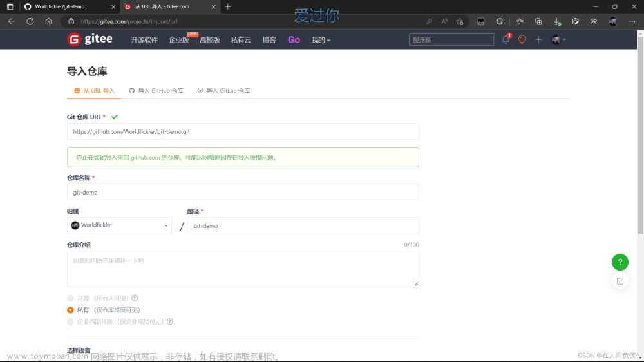Click the repository path field
This screenshot has height=362, width=644.
303,225
